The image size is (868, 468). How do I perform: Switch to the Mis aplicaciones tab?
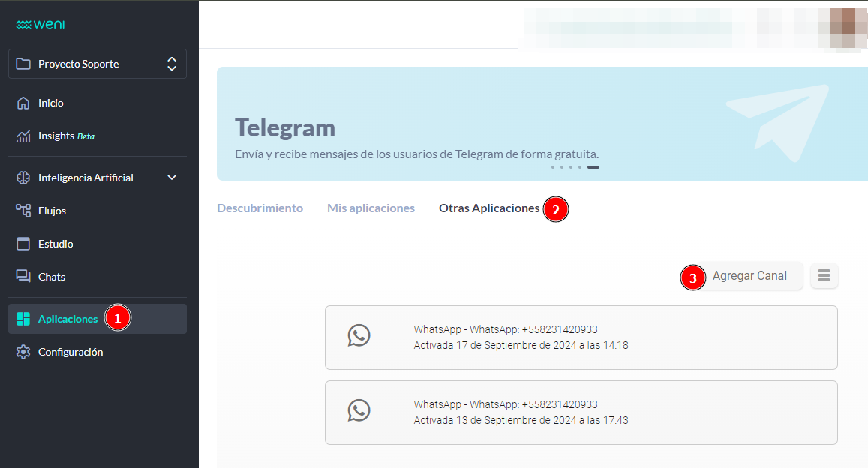click(x=371, y=208)
